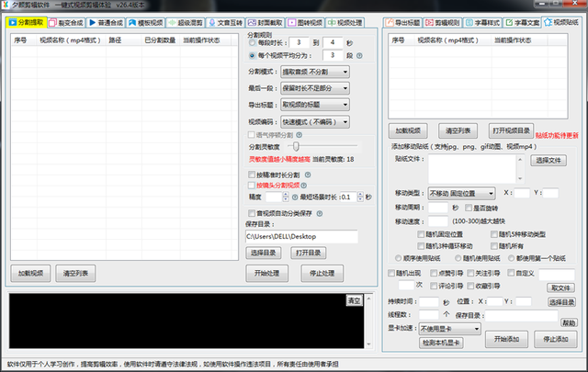Open the 分割模式 dropdown
Image resolution: width=588 pixels, height=372 pixels.
tap(315, 72)
